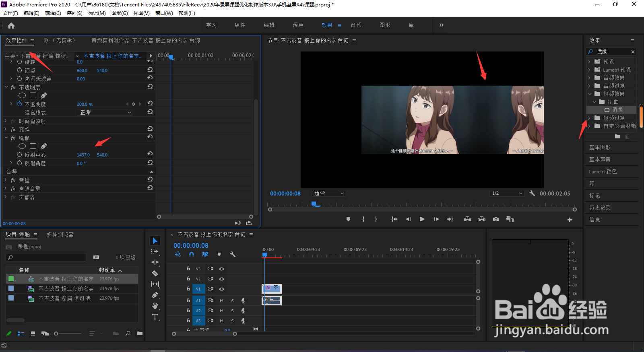Screen dimensions: 644x352
Task: Open the Lumetri Color panel
Action: pyautogui.click(x=603, y=171)
